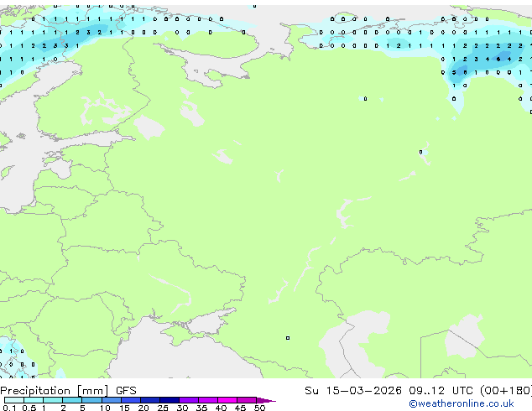The height and width of the screenshot is (411, 532).
Task: Click the "09..12 UTC" time text
Action: [x=441, y=391]
